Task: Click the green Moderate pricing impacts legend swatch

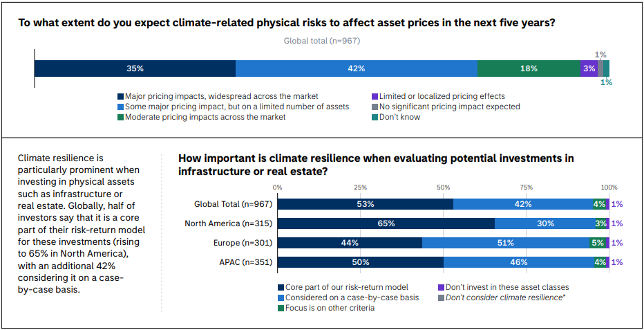Action: click(x=121, y=118)
